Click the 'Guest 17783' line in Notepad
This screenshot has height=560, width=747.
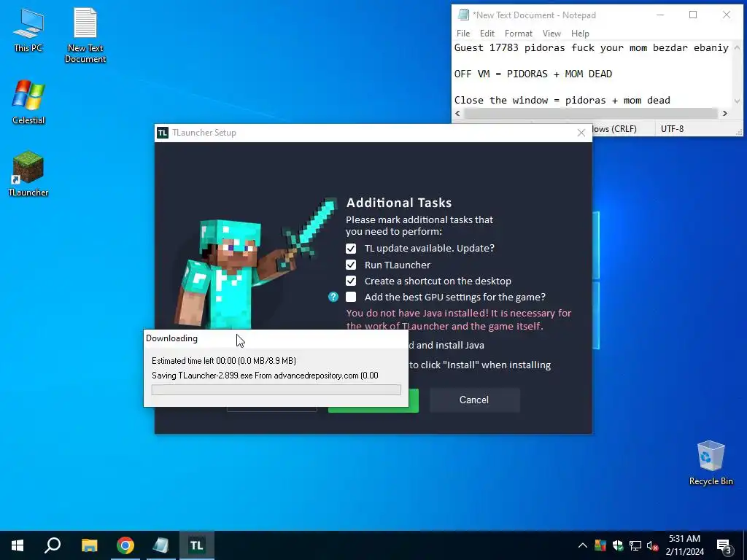[x=591, y=47]
